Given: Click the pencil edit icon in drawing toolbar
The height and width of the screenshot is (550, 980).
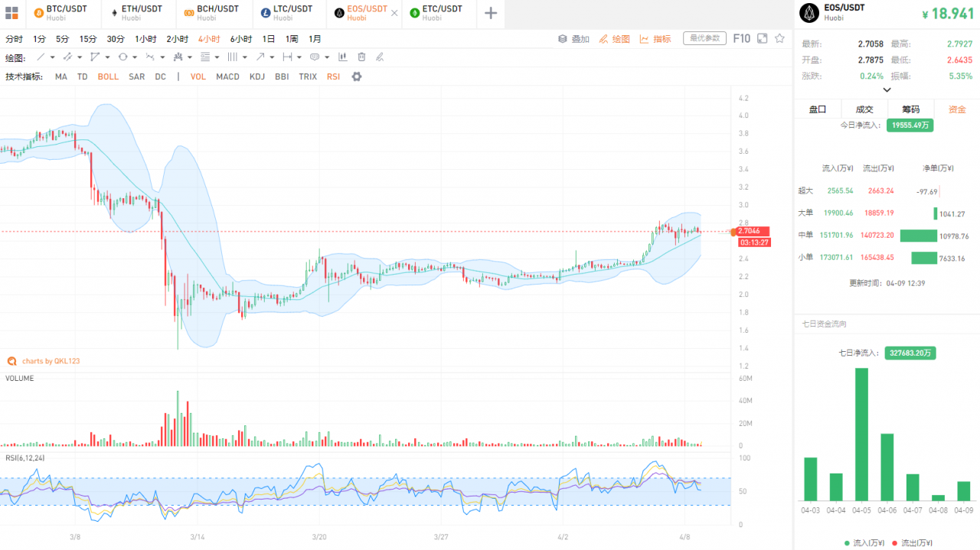Looking at the screenshot, I should pos(380,57).
